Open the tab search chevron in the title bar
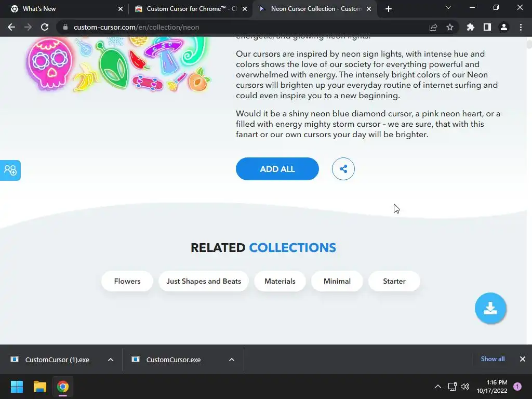Image resolution: width=532 pixels, height=399 pixels. tap(448, 7)
